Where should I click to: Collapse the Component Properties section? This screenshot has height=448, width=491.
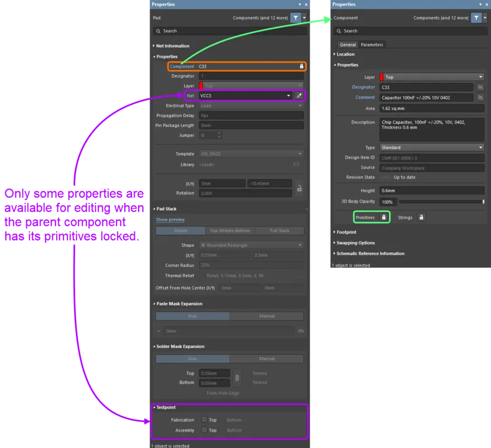click(334, 65)
